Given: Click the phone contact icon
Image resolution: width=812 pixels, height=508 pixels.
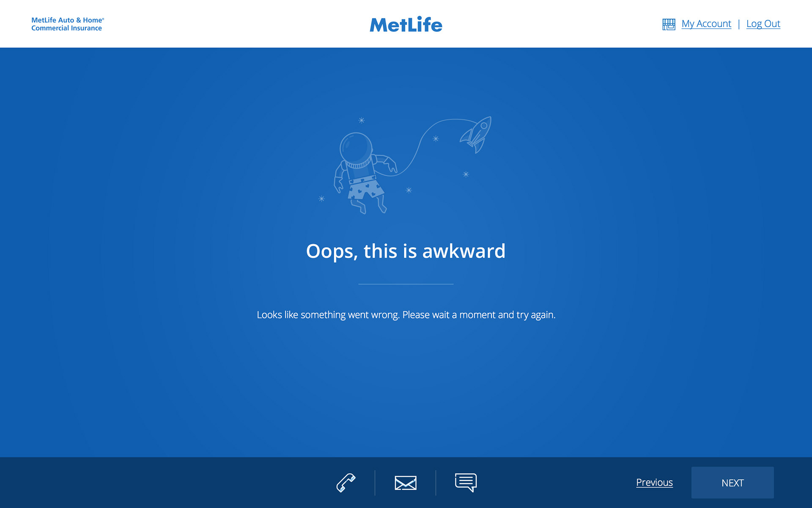Looking at the screenshot, I should [x=346, y=483].
